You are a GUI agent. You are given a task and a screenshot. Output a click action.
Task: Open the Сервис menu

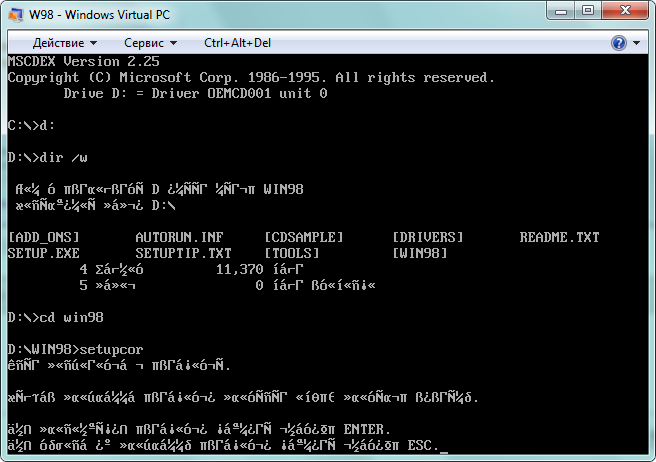(x=151, y=43)
